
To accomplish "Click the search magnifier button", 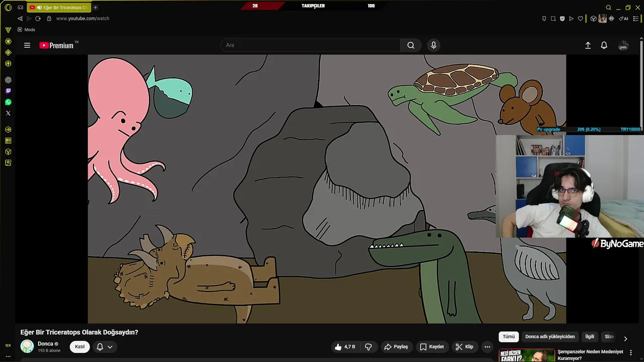I will click(x=411, y=45).
